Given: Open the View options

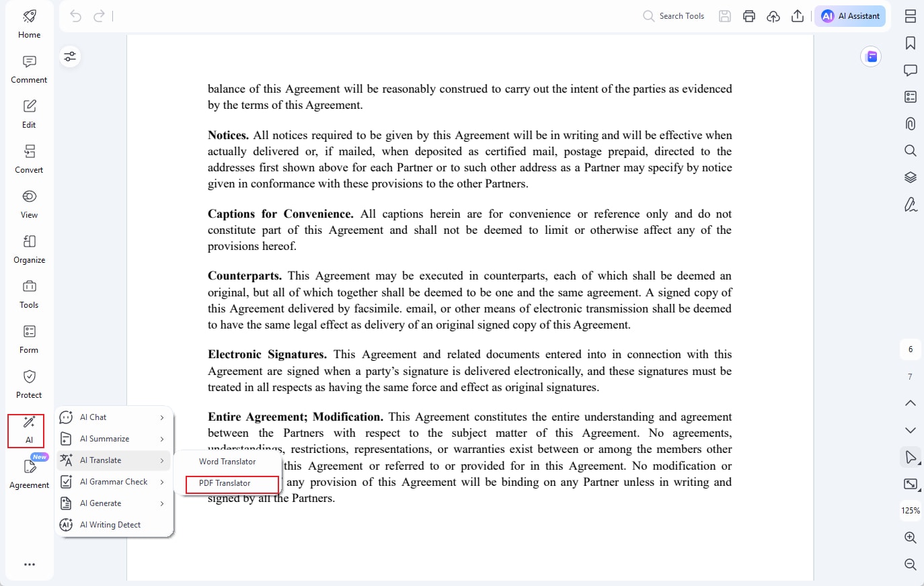Looking at the screenshot, I should pyautogui.click(x=29, y=204).
